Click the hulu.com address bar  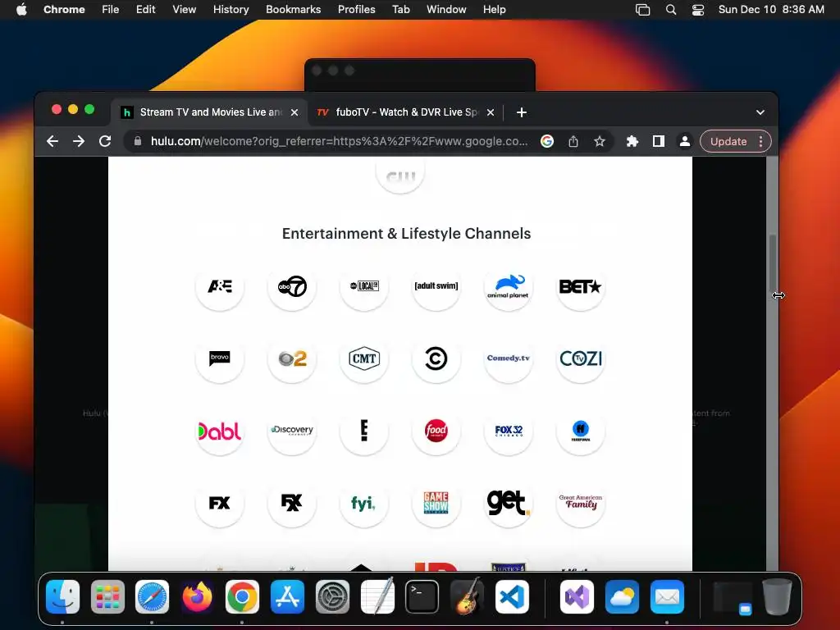(339, 141)
